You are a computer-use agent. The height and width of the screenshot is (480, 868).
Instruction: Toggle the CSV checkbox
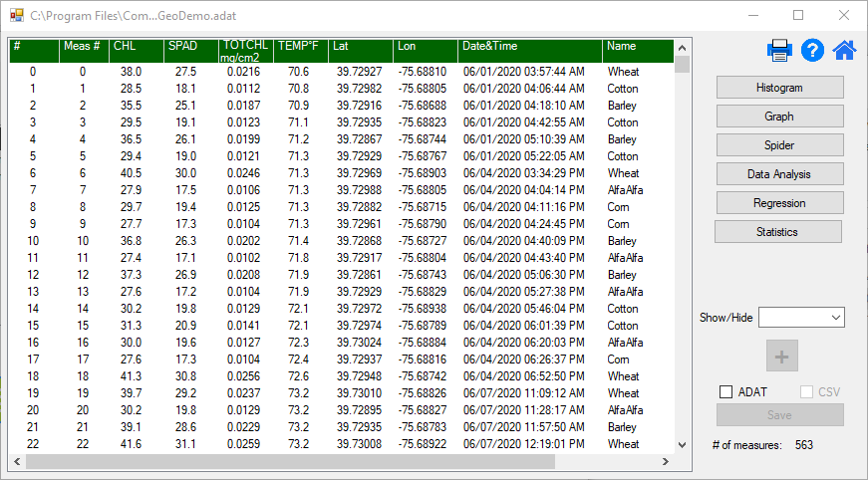coord(808,392)
